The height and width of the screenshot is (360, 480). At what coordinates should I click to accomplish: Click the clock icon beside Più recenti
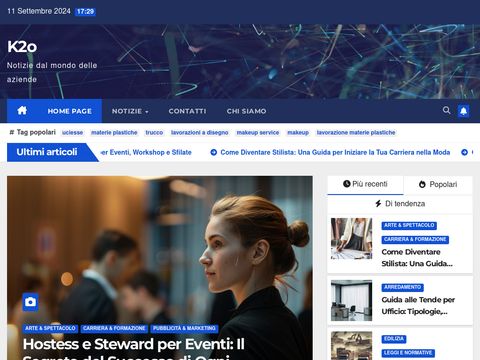coord(347,184)
